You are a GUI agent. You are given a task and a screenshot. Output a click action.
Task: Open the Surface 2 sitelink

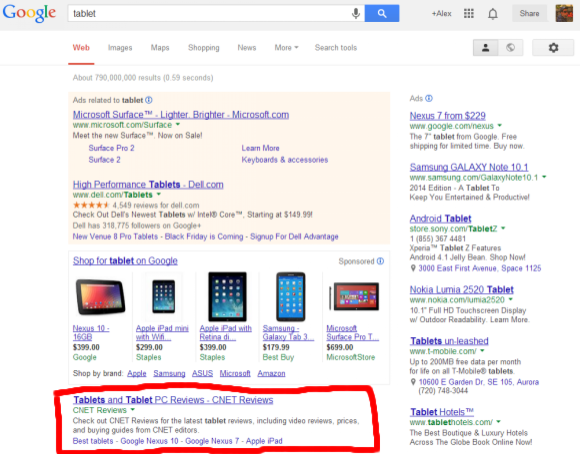(104, 160)
